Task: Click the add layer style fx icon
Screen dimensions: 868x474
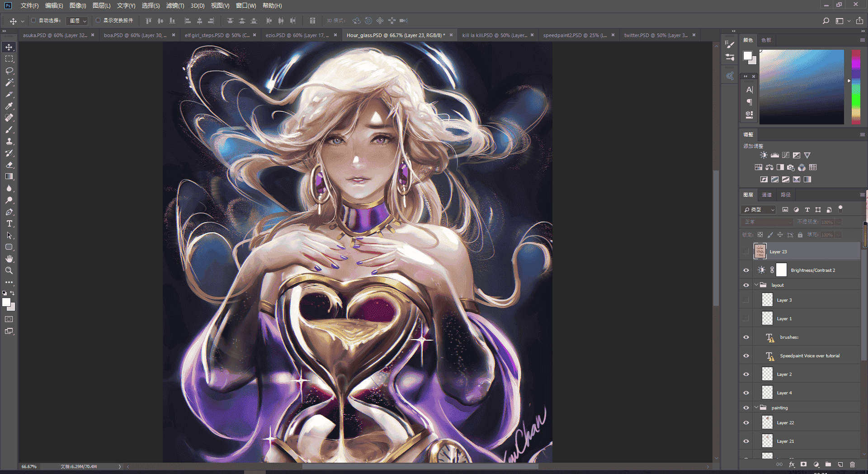Action: (x=792, y=464)
